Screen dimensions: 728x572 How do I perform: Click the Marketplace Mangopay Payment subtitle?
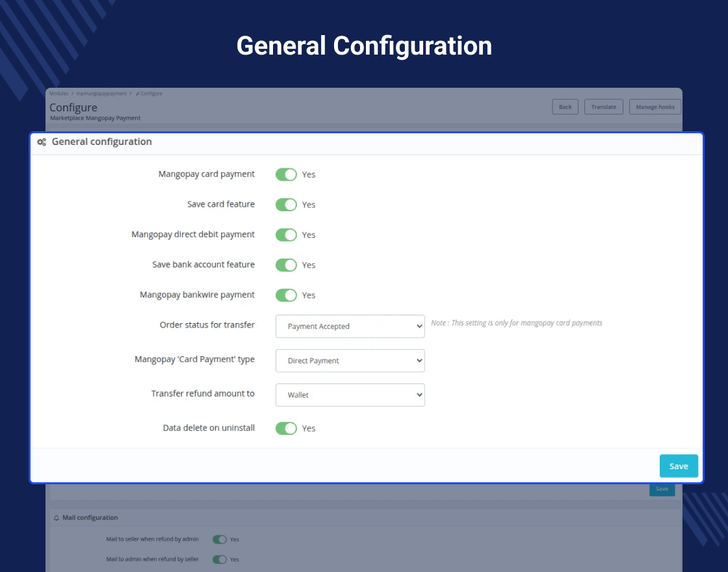95,118
